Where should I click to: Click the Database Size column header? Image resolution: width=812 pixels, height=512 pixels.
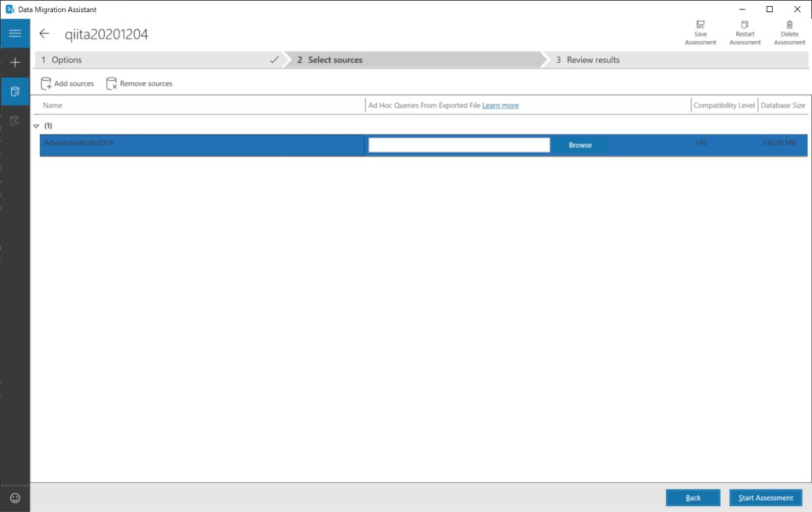click(783, 106)
